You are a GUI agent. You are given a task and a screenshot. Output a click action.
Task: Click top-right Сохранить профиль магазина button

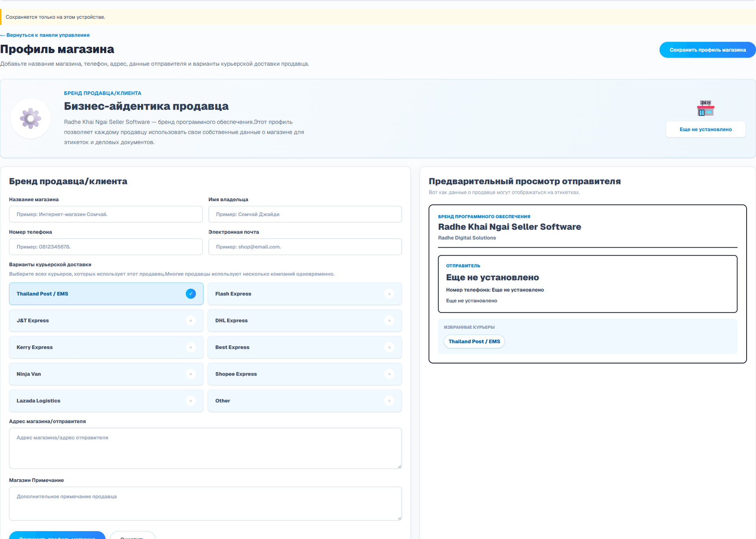point(708,50)
